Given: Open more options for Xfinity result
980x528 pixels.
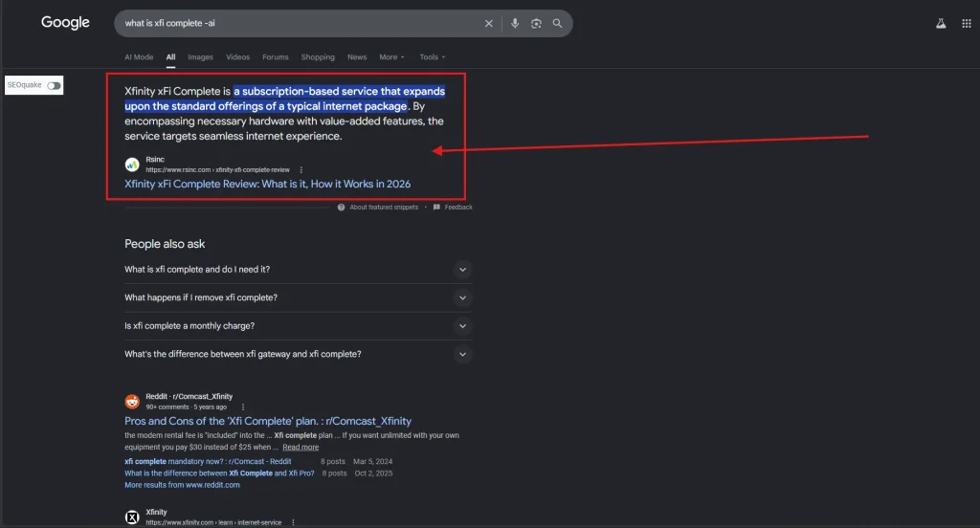Looking at the screenshot, I should [x=293, y=522].
